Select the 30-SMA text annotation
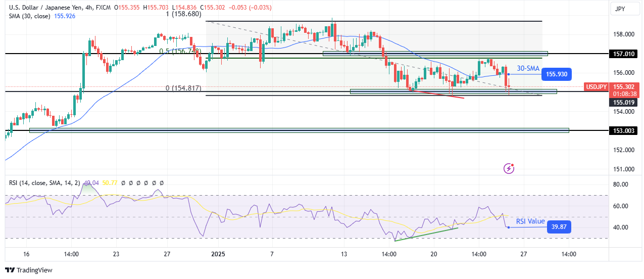644x279 pixels. [529, 68]
